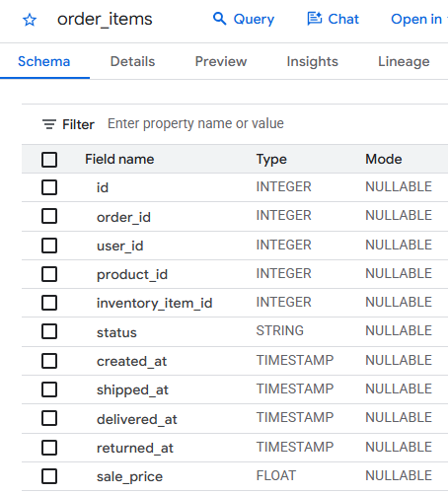Switch to the Schema tab
Image resolution: width=448 pixels, height=494 pixels.
pos(44,61)
